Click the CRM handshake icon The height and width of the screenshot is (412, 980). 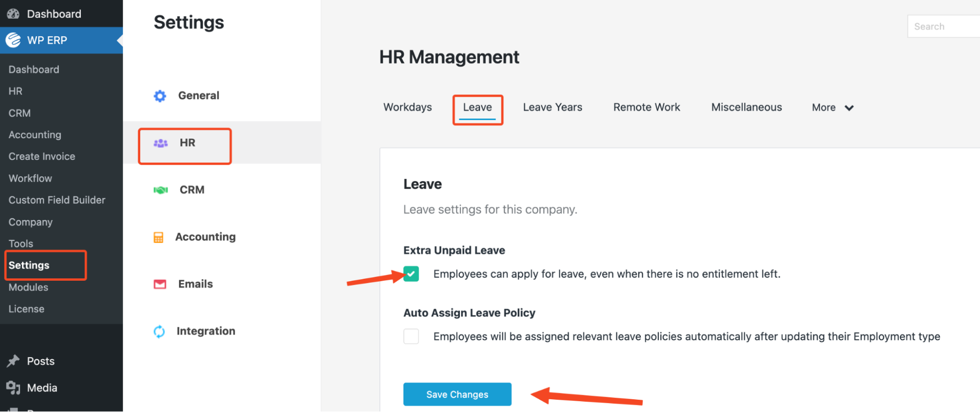pos(161,190)
